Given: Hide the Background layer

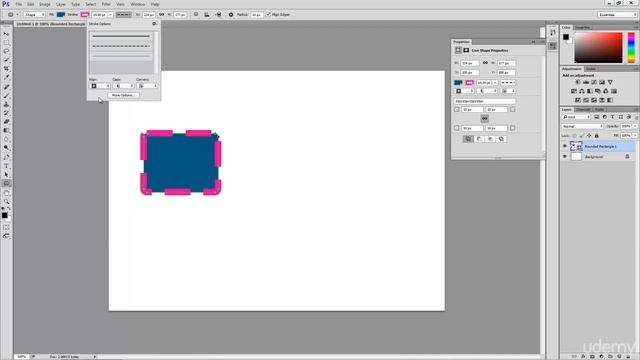Looking at the screenshot, I should (x=565, y=157).
